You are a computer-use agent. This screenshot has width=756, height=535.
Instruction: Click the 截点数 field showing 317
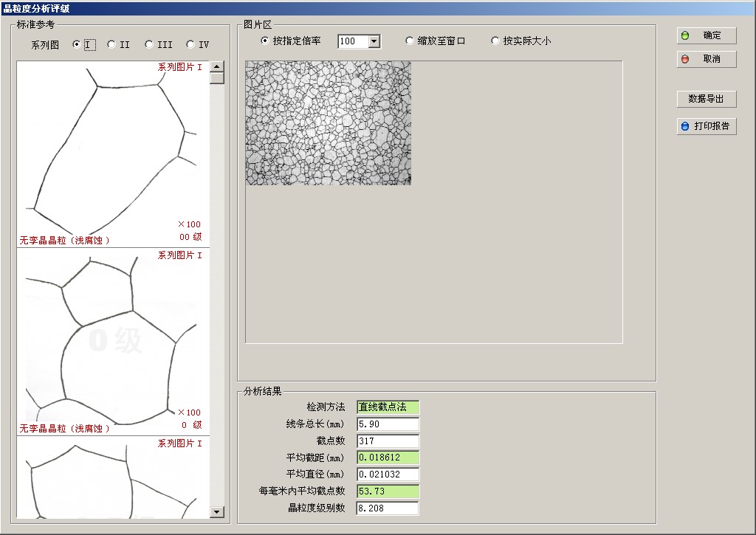pos(388,441)
